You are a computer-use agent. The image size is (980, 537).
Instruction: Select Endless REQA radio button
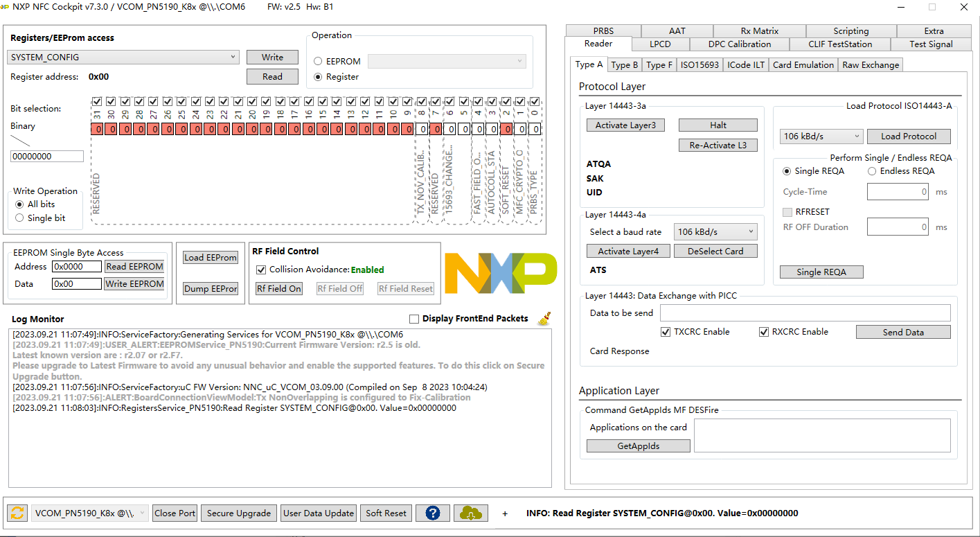tap(873, 171)
